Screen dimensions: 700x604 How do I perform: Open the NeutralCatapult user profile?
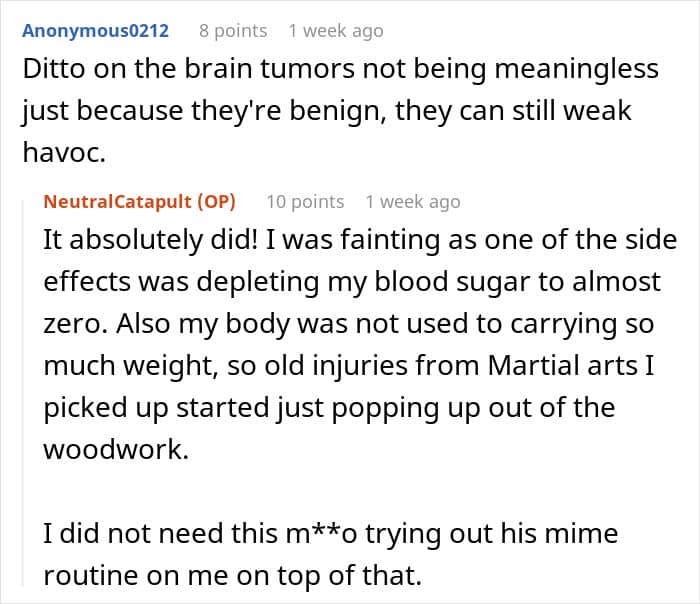(x=117, y=202)
